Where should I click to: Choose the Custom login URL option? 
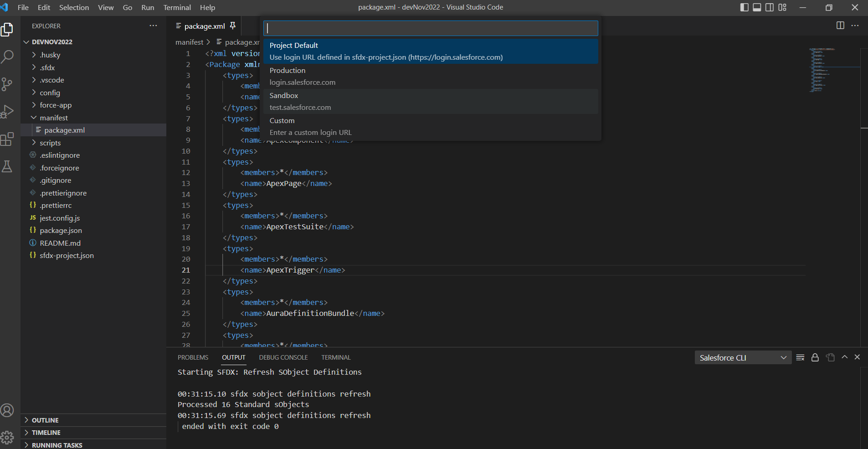431,126
